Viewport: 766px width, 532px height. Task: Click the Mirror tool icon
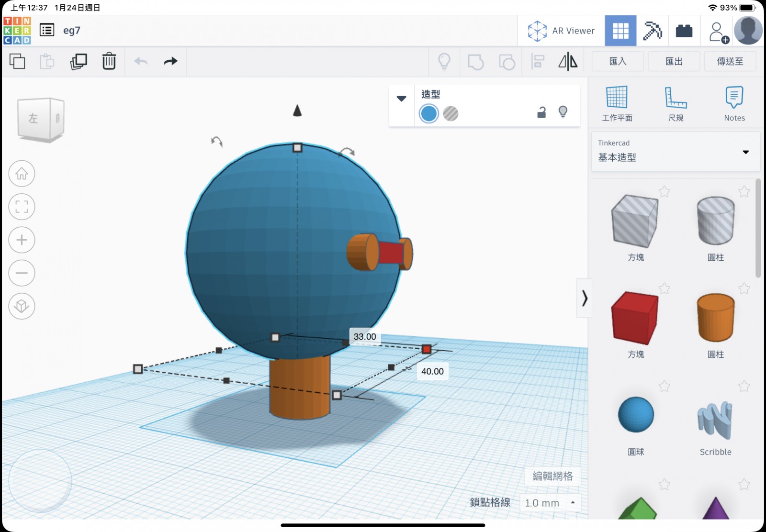coord(568,61)
